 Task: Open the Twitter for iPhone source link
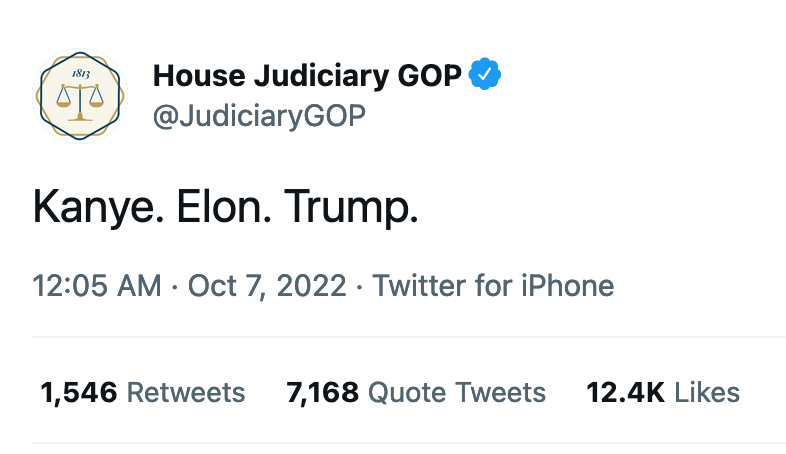493,286
